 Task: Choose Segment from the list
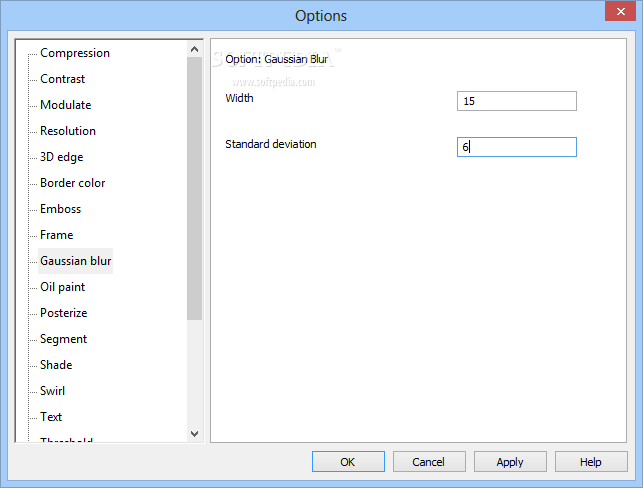63,339
